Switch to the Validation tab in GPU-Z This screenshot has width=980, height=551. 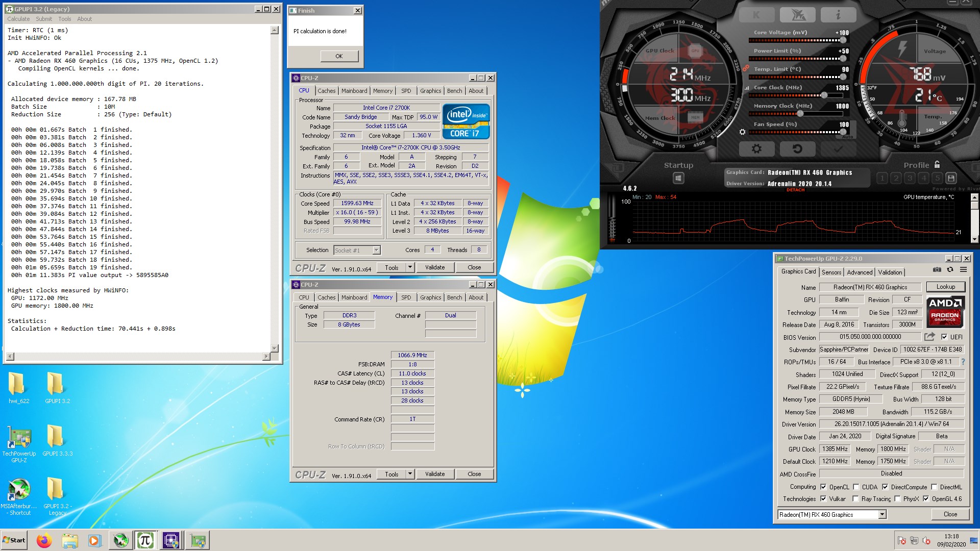point(890,272)
